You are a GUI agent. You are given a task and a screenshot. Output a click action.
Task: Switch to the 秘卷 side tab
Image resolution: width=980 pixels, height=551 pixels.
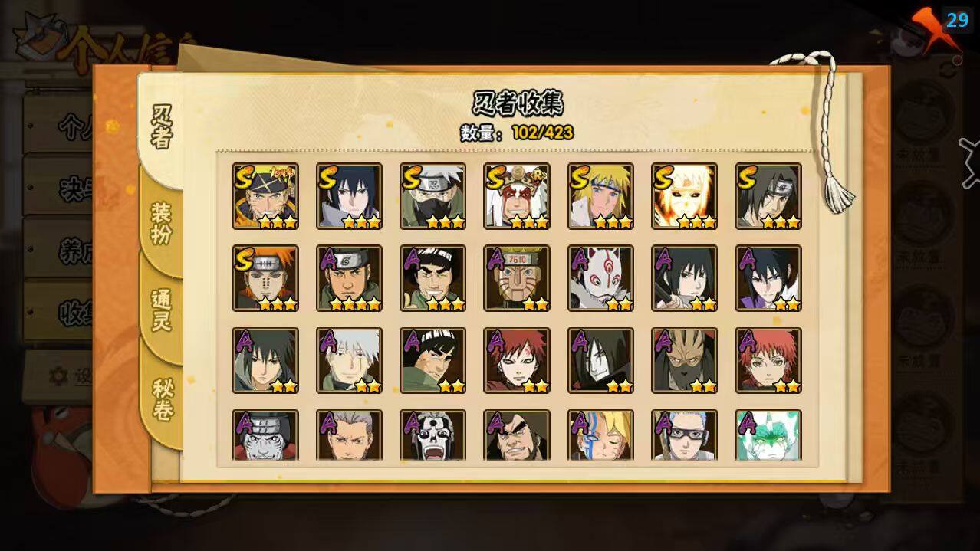(x=162, y=398)
